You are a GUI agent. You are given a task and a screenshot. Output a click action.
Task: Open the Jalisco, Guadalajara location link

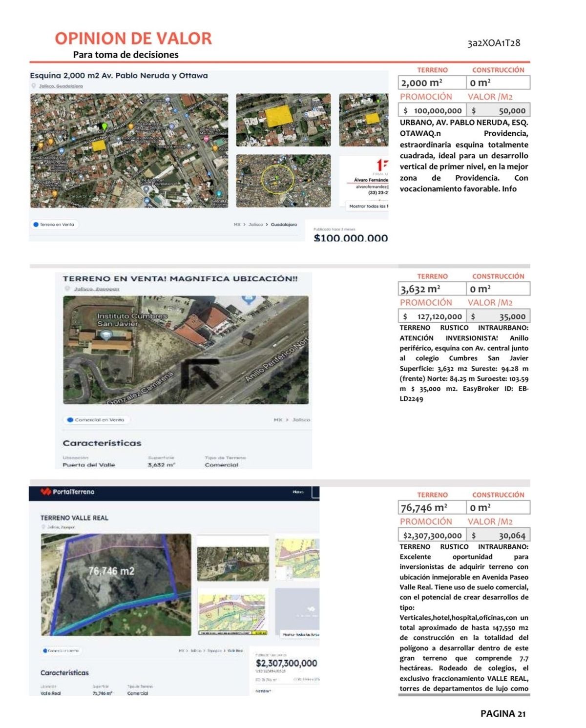click(x=61, y=86)
